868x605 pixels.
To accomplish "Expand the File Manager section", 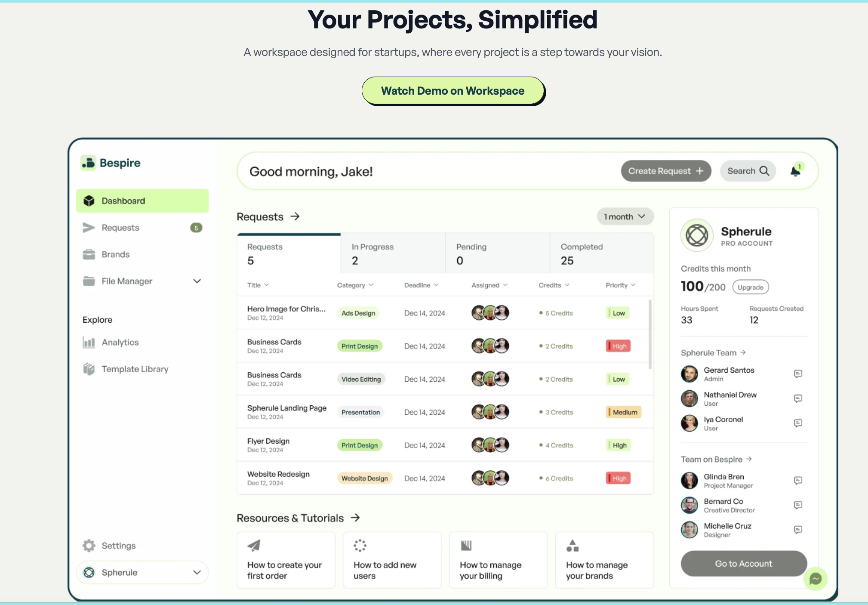I will coord(197,281).
